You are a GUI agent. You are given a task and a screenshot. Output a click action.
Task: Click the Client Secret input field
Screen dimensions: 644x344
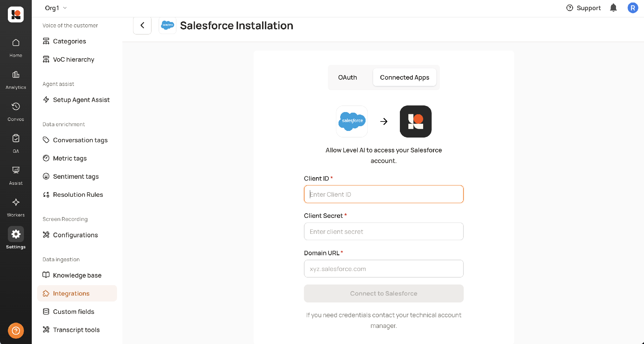(384, 231)
